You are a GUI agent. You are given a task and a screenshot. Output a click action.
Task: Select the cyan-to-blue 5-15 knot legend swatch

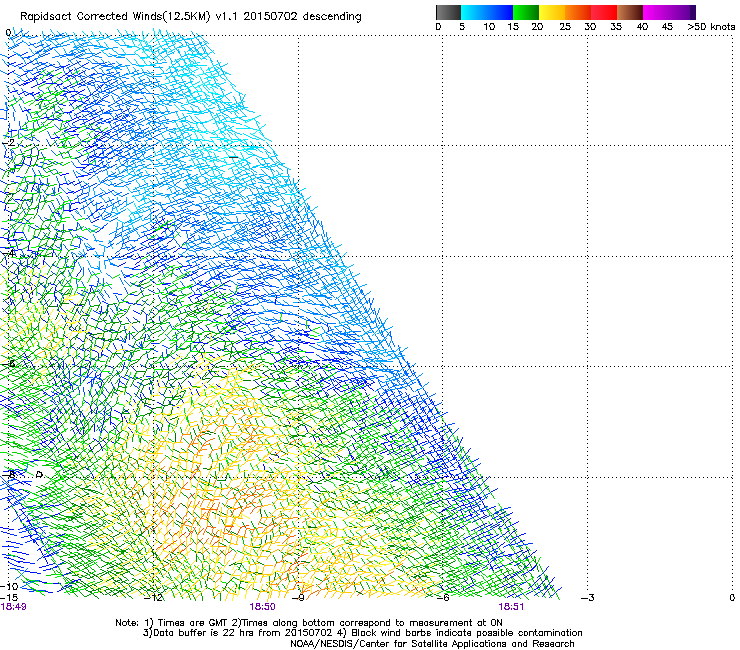(x=487, y=12)
